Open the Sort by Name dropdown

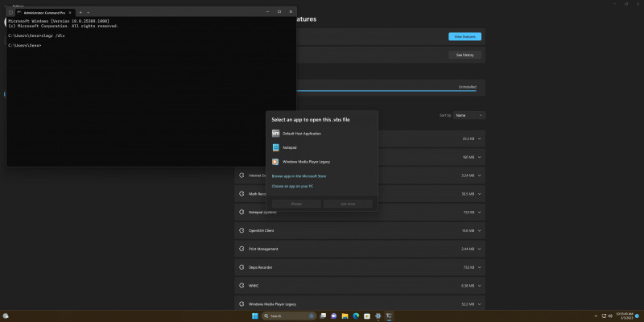pyautogui.click(x=469, y=115)
